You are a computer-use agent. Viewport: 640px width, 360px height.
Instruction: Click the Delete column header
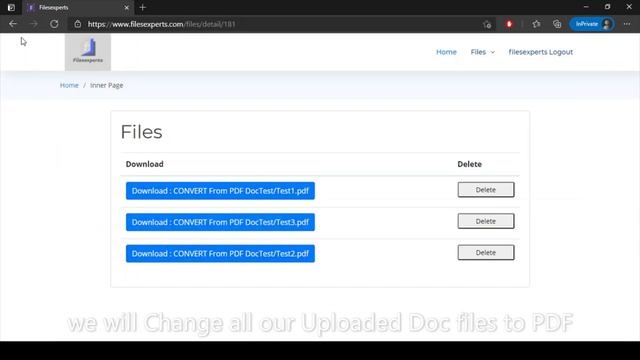tap(469, 164)
